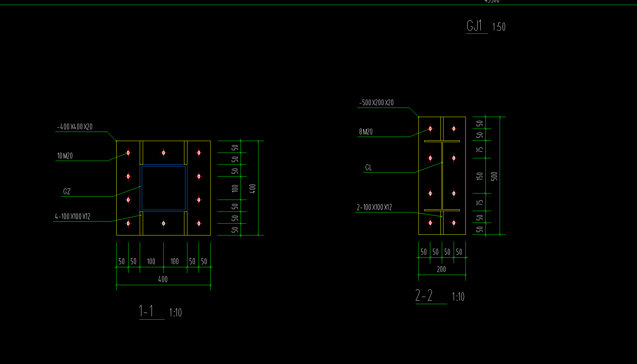Select the 10M20 bolt annotation
Screen dimensions: 637x364
click(65, 156)
